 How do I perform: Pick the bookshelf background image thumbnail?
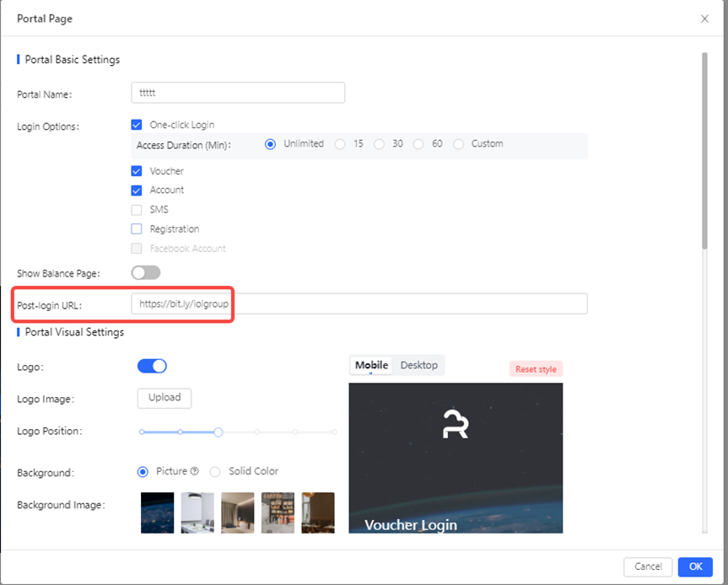[278, 513]
